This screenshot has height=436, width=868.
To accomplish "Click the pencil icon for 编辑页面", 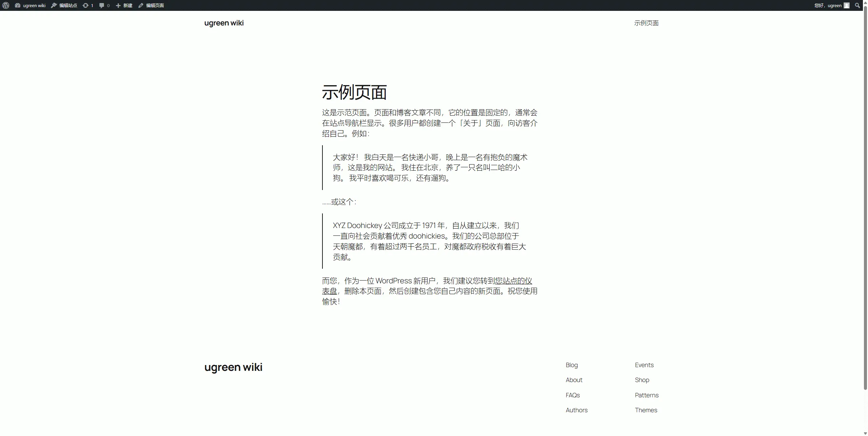I will coord(140,5).
